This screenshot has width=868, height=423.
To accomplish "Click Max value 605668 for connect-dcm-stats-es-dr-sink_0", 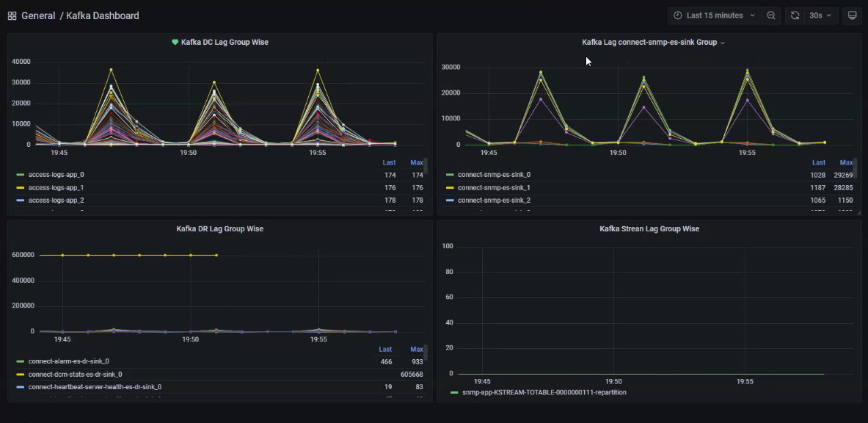I will (x=412, y=375).
